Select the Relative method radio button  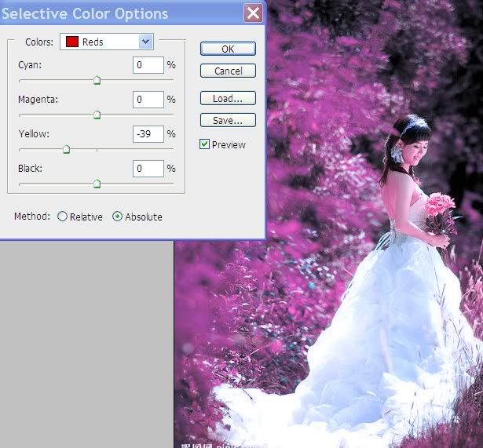63,217
